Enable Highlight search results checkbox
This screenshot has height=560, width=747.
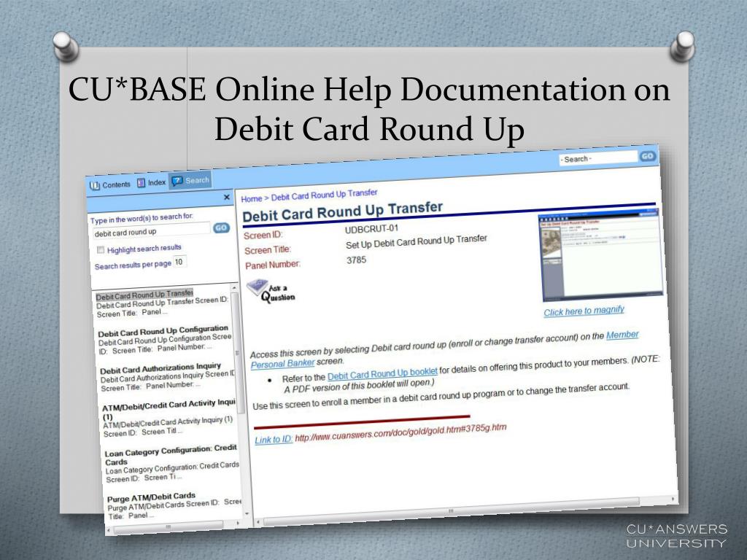point(101,250)
